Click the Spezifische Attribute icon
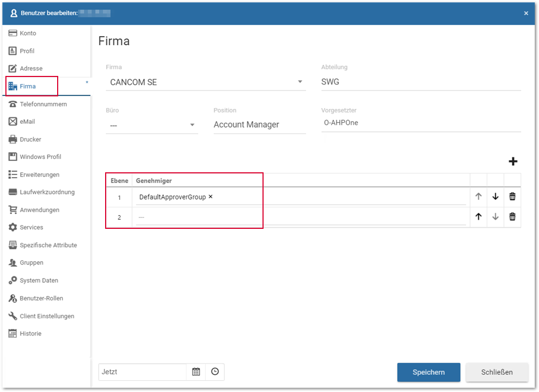 [13, 245]
